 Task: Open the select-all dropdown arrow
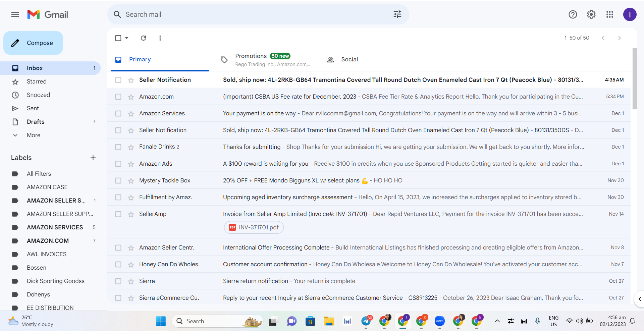(x=127, y=38)
